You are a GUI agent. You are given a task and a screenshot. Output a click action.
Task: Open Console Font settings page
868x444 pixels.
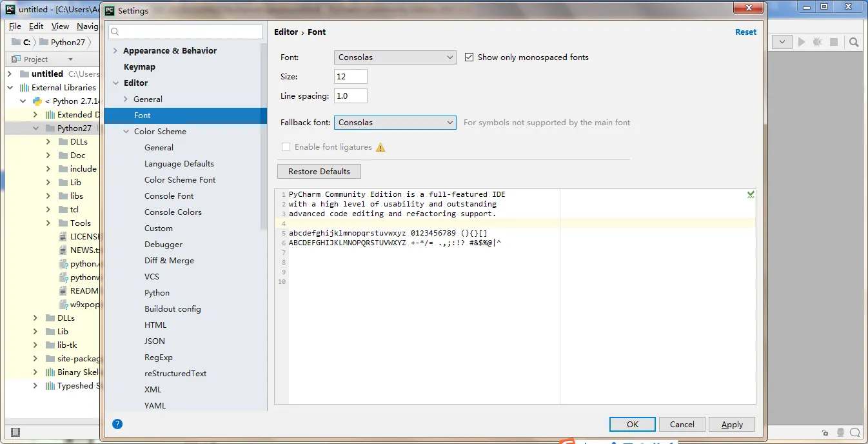[169, 196]
